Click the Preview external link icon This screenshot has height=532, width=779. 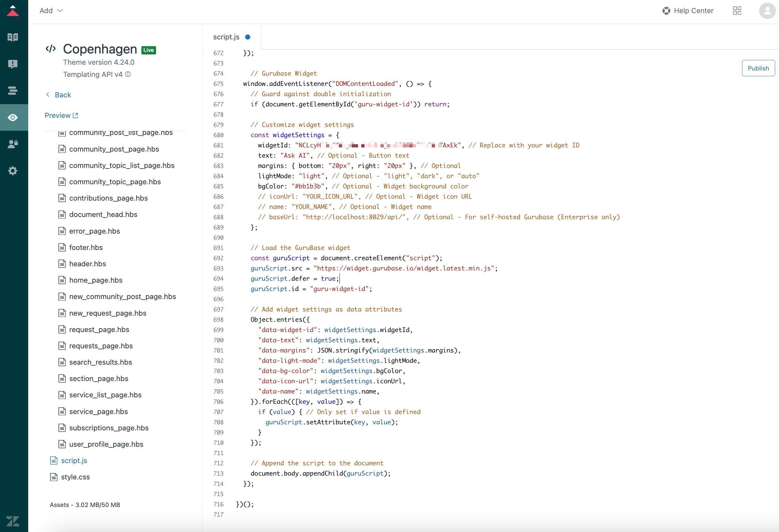click(x=75, y=115)
